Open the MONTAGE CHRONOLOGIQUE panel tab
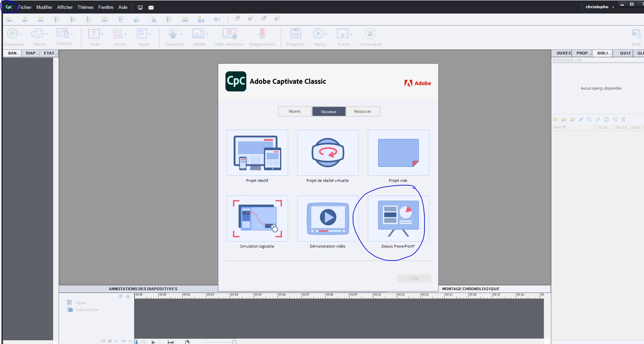The width and height of the screenshot is (644, 344). pyautogui.click(x=471, y=289)
